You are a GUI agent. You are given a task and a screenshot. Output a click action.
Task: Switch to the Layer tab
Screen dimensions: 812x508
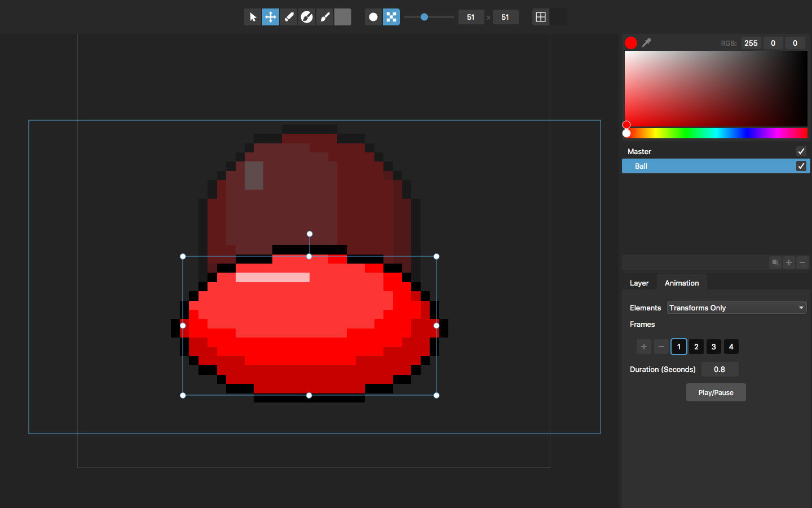(639, 283)
